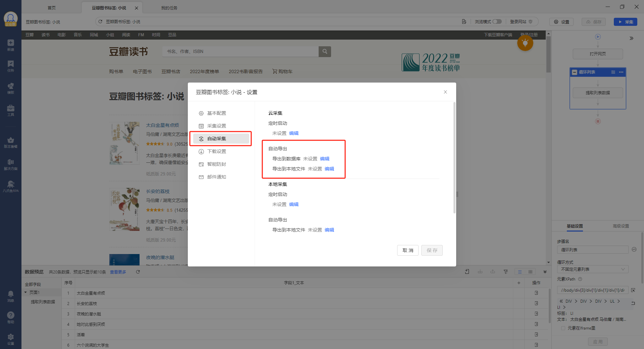Click the settings dialog vertical scrollbar

[454, 158]
